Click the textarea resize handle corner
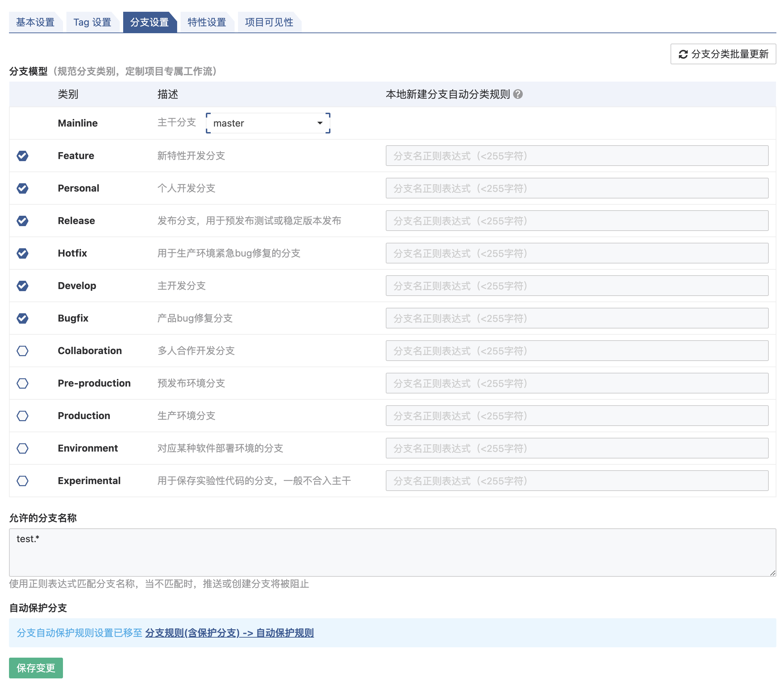The height and width of the screenshot is (686, 784). click(x=773, y=573)
